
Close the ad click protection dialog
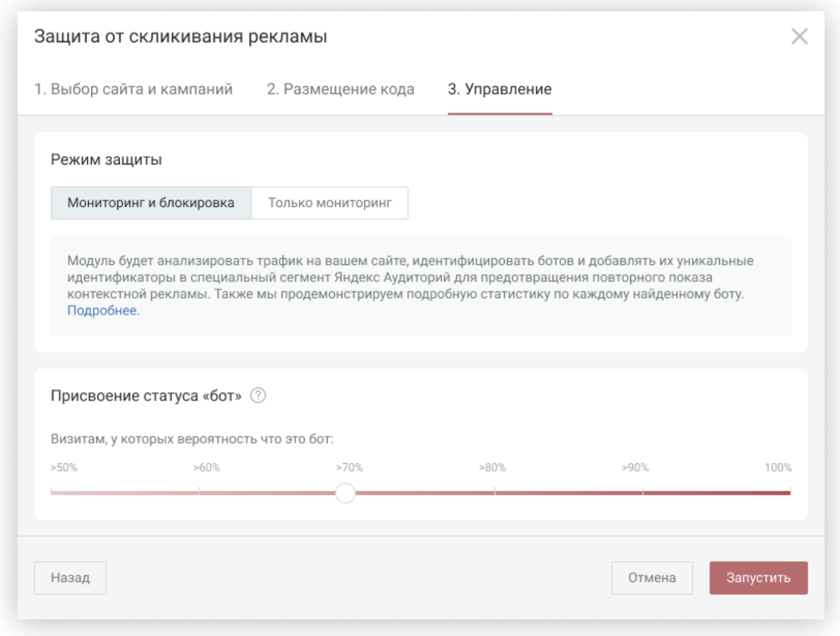(800, 36)
